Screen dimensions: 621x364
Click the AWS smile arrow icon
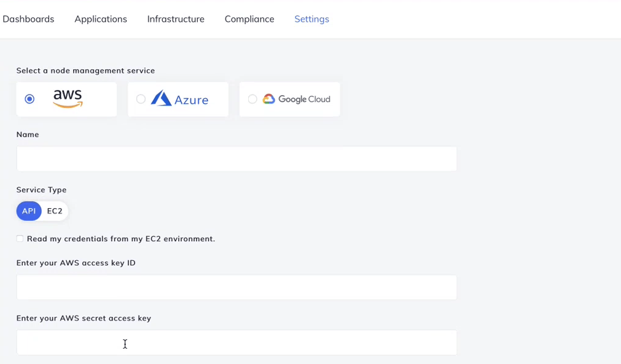click(x=68, y=104)
